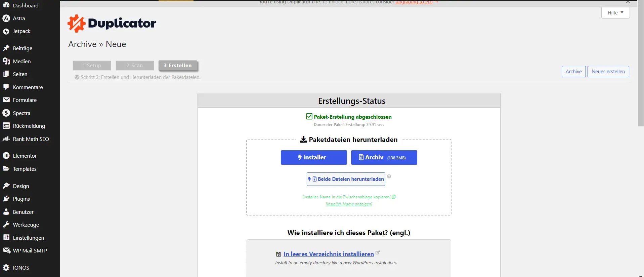Click the IONOS gear icon
Viewport: 644px width, 277px height.
[x=6, y=268]
